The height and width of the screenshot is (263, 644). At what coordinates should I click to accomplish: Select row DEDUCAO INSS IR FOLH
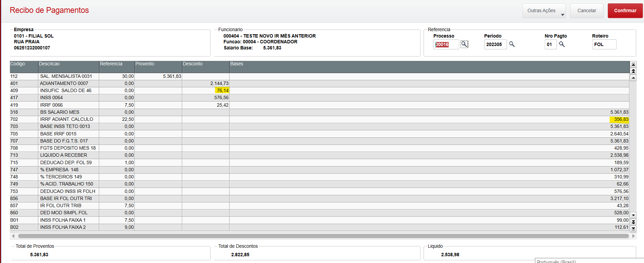tap(319, 191)
